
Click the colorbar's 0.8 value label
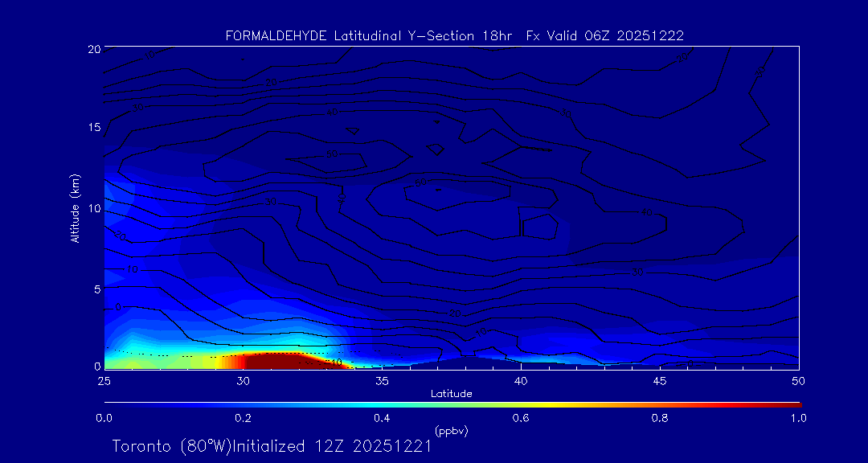660,417
